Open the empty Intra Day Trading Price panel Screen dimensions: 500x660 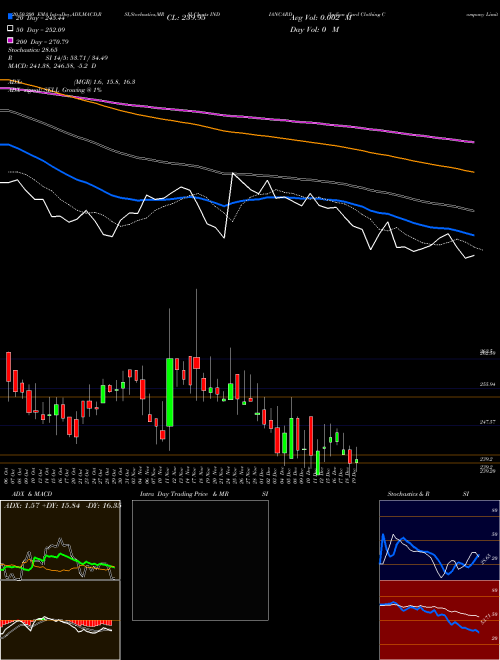pos(200,560)
